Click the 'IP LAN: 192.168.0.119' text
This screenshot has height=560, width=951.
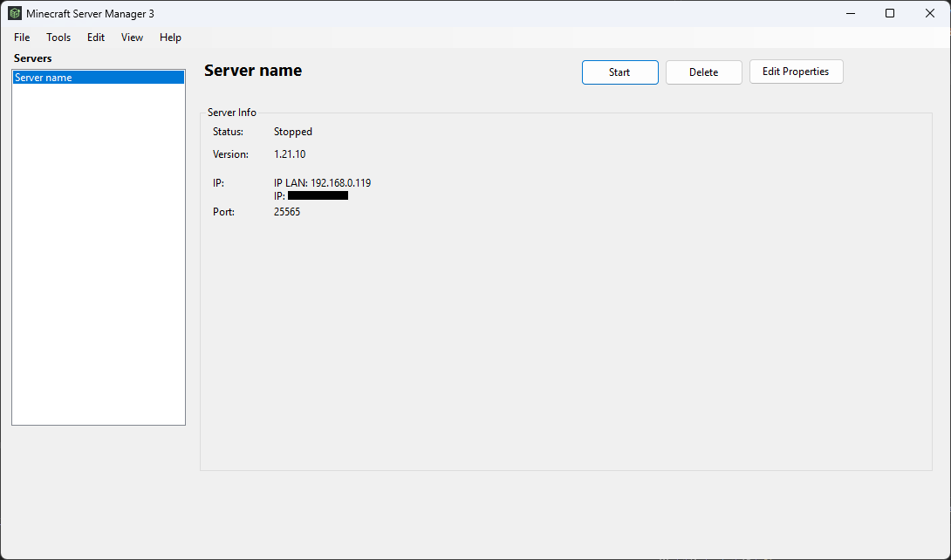tap(322, 183)
